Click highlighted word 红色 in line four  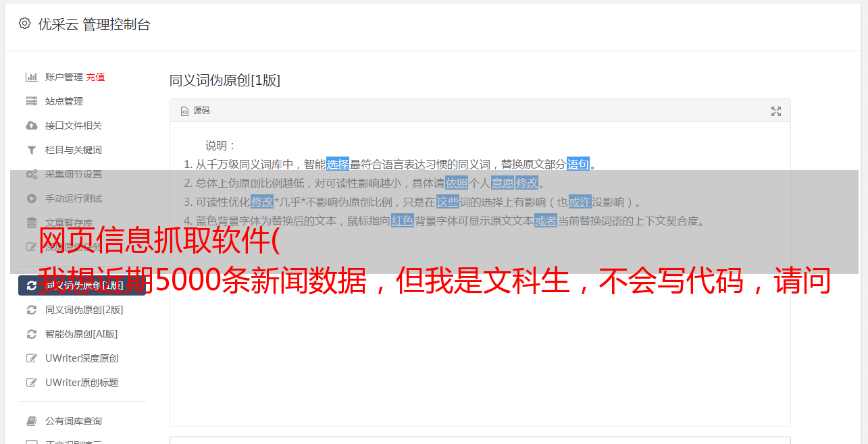[x=403, y=221]
